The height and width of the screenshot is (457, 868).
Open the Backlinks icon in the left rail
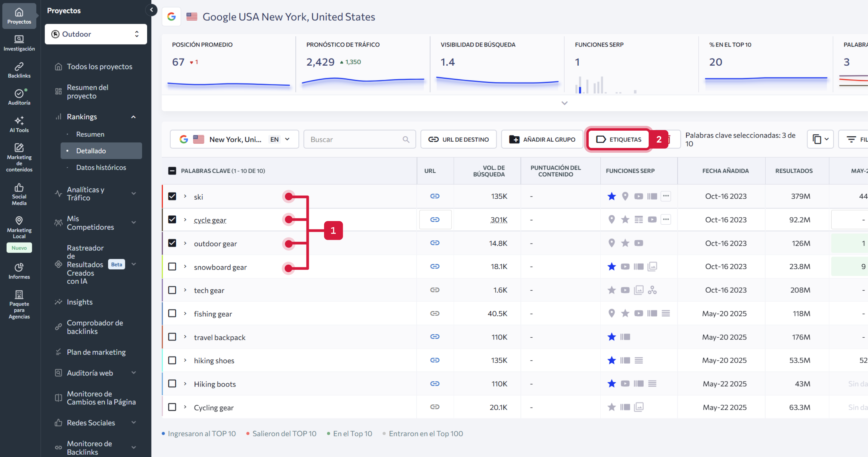pyautogui.click(x=19, y=70)
